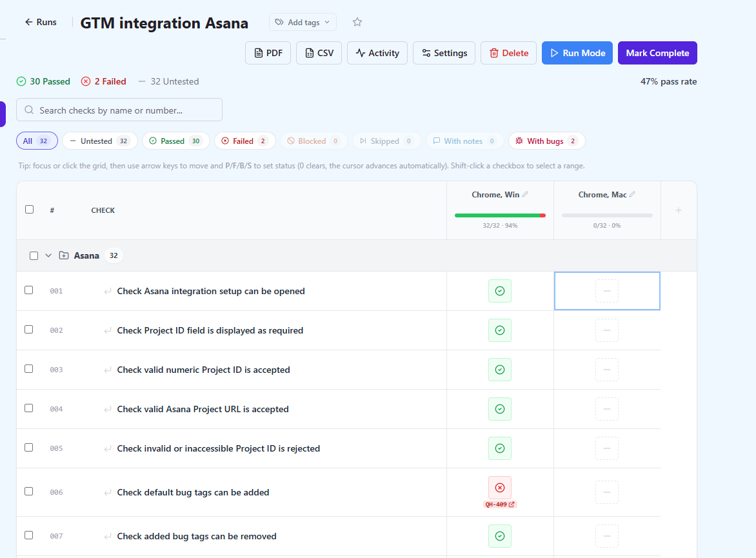Select the Asana group checkbox

click(34, 255)
